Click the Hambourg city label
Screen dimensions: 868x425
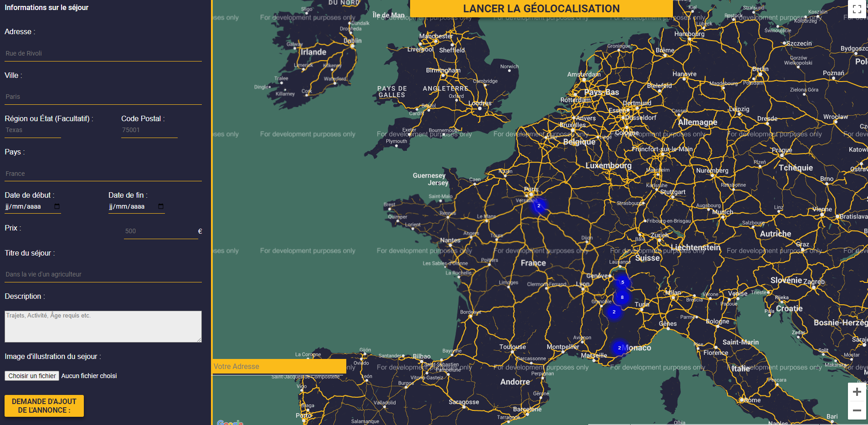(x=689, y=34)
